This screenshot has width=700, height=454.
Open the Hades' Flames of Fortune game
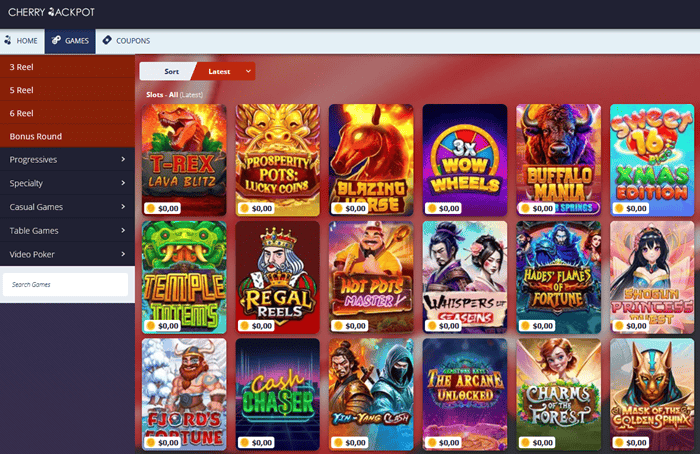tap(558, 277)
